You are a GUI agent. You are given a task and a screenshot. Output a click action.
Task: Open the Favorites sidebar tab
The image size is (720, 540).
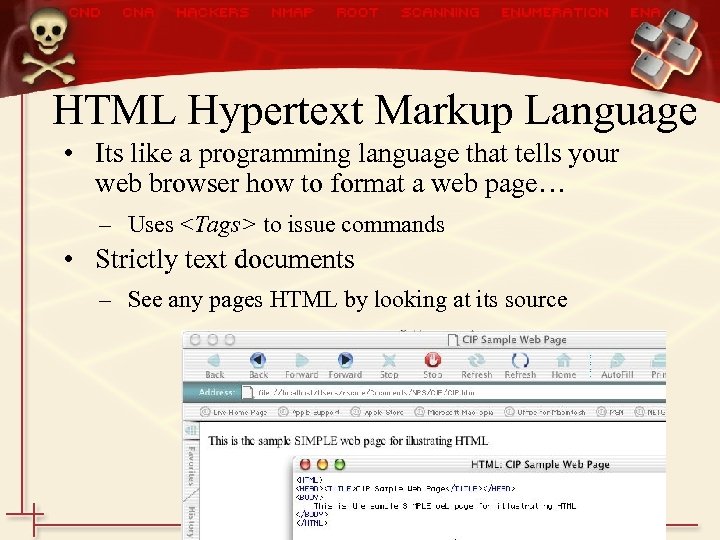pyautogui.click(x=191, y=466)
